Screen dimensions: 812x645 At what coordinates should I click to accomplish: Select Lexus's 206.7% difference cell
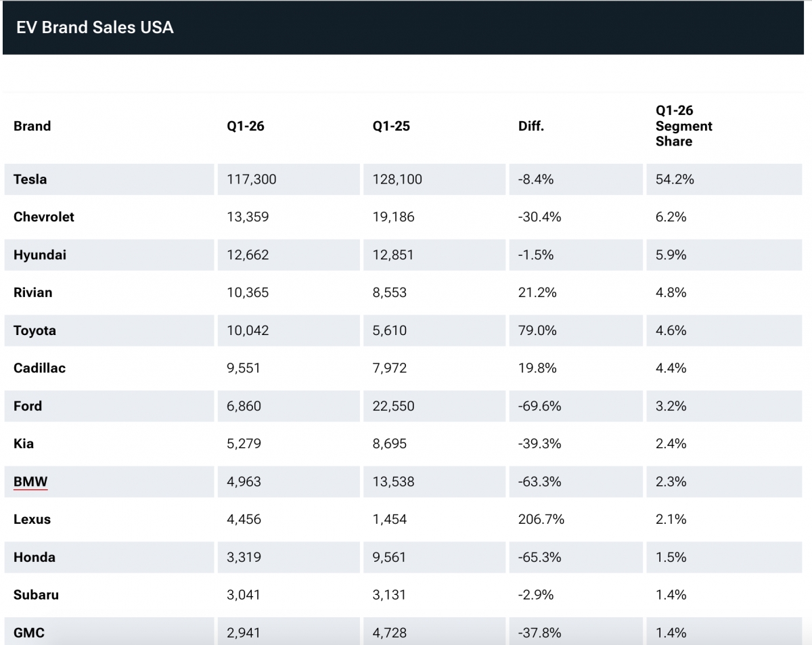tap(541, 520)
